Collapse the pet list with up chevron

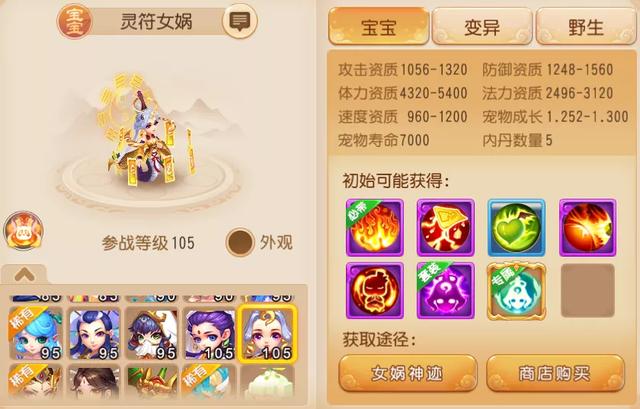point(24,274)
